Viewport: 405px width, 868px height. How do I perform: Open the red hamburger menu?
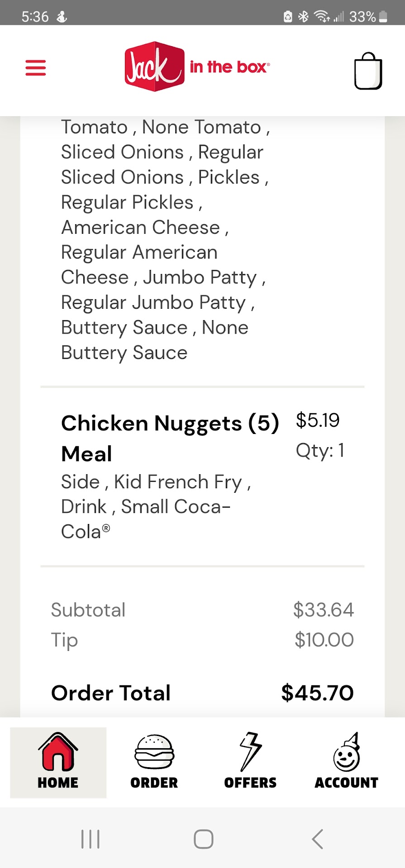point(35,68)
